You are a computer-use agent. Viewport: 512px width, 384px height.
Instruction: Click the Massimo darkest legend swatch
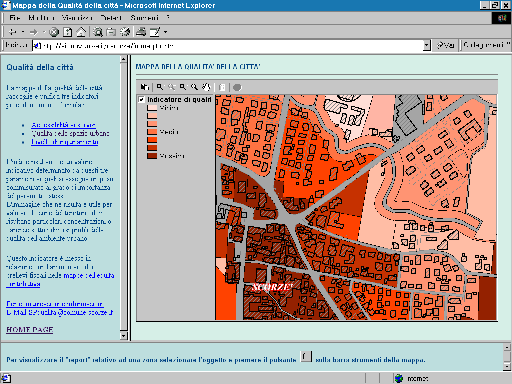pos(152,156)
